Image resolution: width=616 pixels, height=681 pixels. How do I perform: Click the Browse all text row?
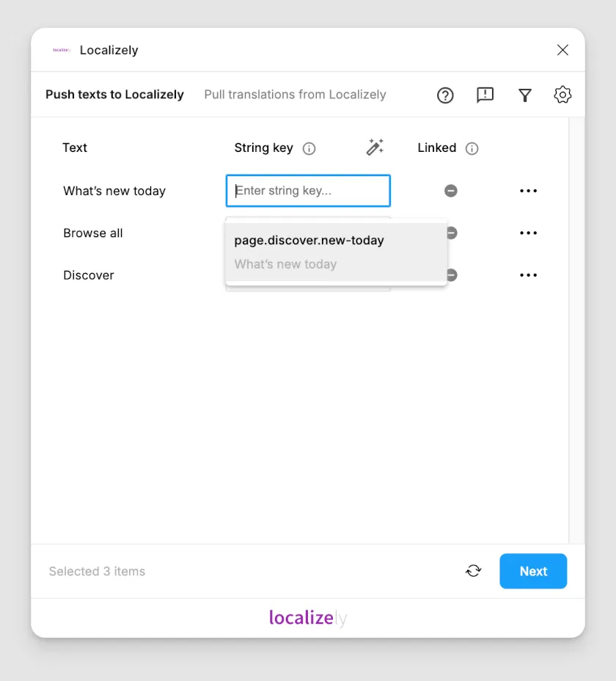[x=93, y=233]
